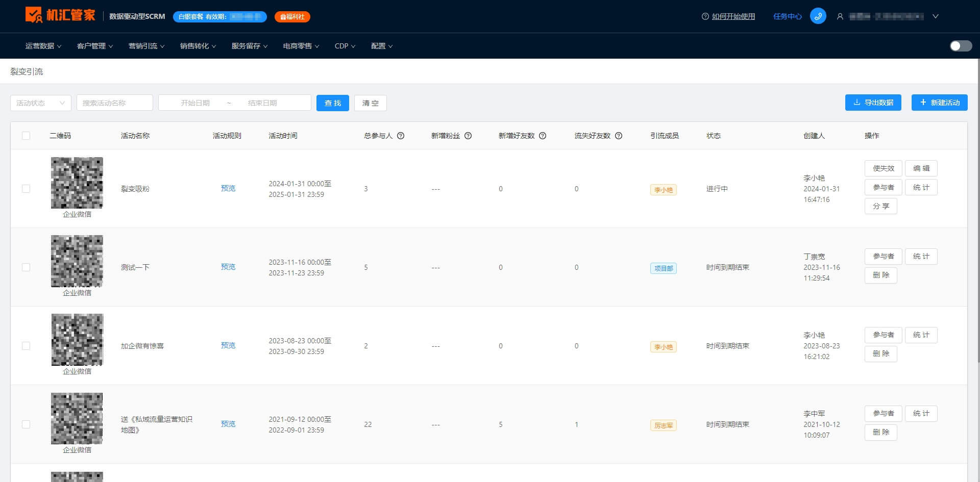Click 删除 for 测试一下 row

(881, 275)
